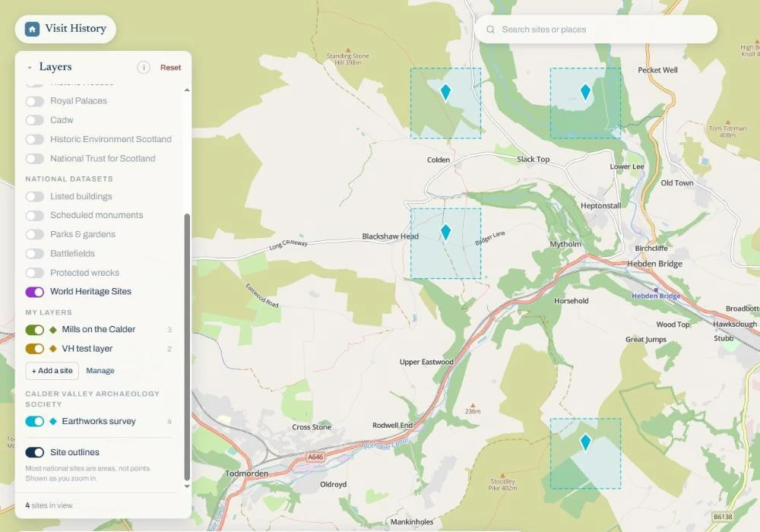This screenshot has height=532, width=760.
Task: Click the Upper Eastwood label
Action: [426, 362]
